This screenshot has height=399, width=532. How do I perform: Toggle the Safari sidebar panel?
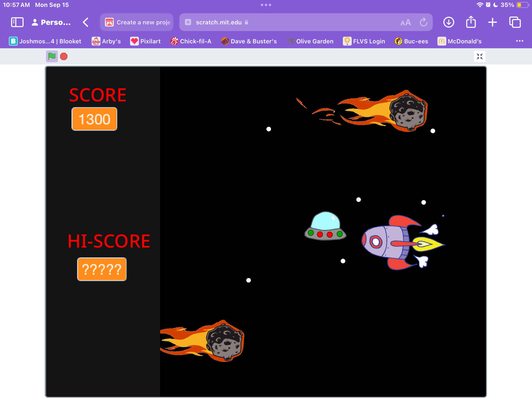coord(17,22)
